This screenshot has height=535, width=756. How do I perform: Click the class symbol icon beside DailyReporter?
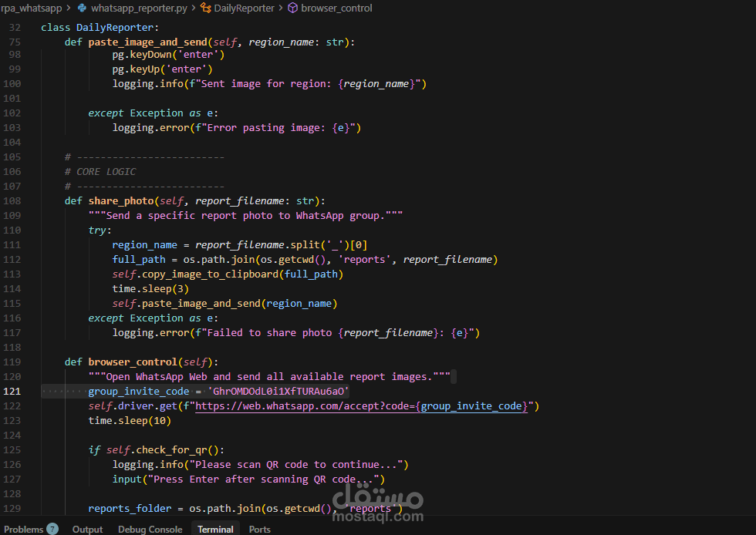click(206, 8)
